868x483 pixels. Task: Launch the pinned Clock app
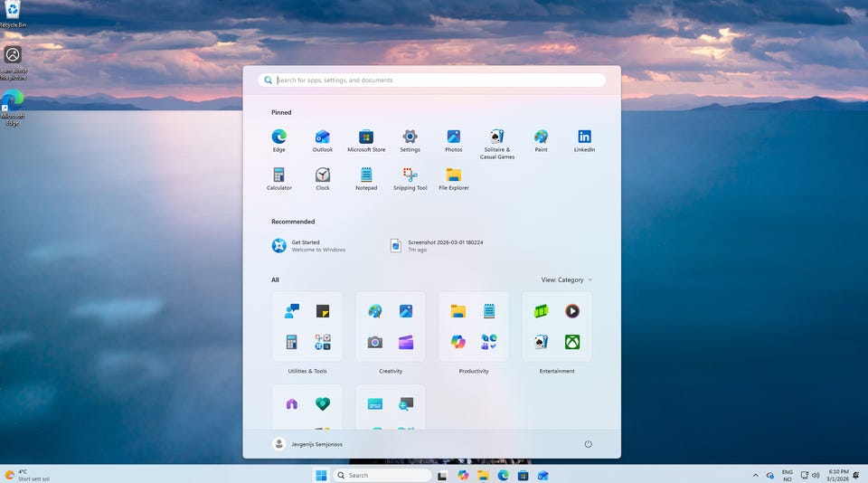tap(322, 179)
